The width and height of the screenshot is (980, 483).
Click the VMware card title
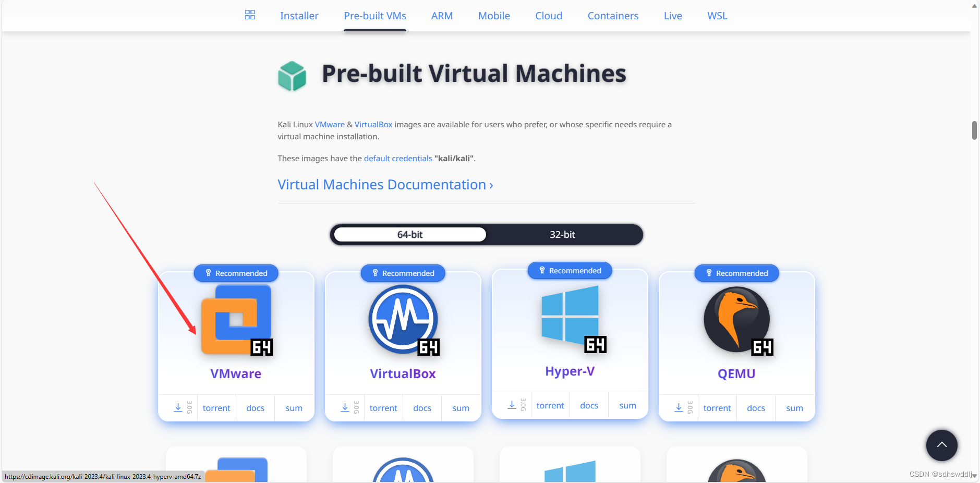point(236,374)
